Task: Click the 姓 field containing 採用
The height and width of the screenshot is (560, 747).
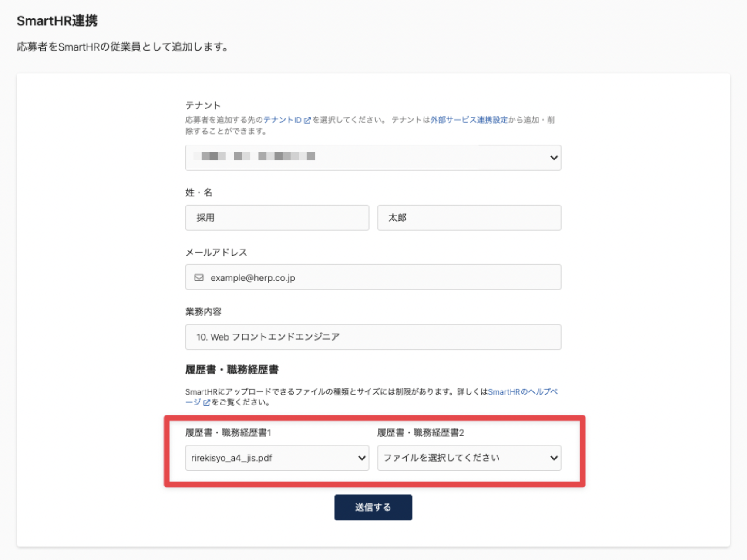Action: click(277, 218)
